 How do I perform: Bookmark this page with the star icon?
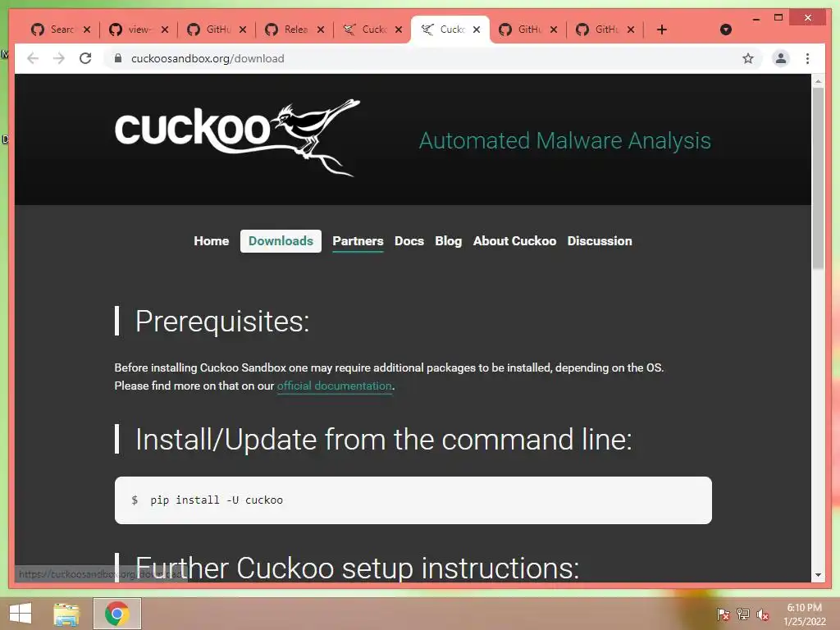pos(748,58)
